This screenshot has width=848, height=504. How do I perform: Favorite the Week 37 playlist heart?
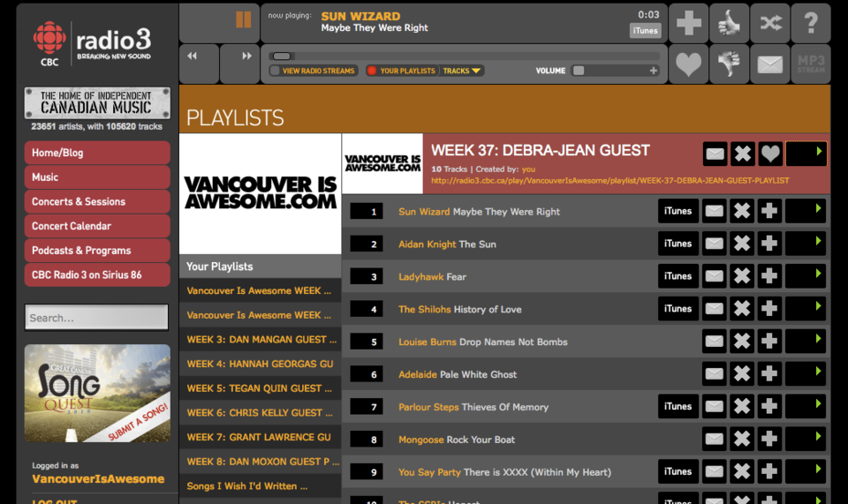click(x=770, y=154)
